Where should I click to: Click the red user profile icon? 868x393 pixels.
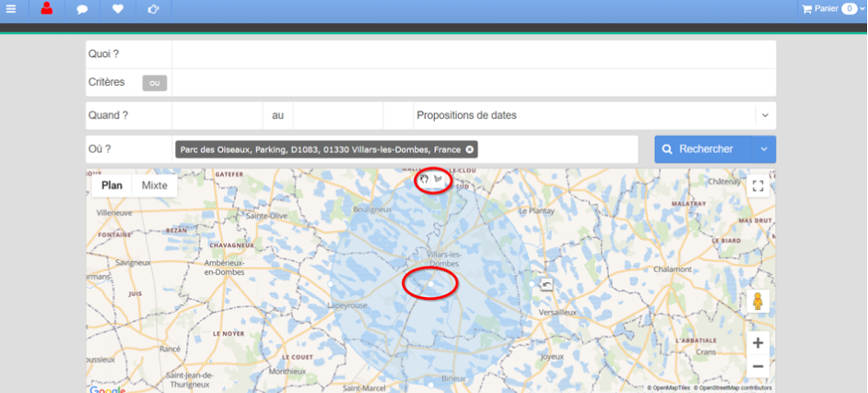click(x=46, y=8)
